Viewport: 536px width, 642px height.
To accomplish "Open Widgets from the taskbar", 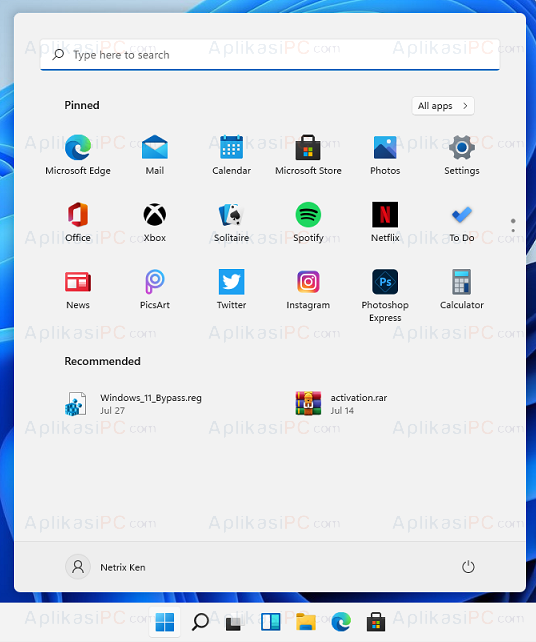I will (x=270, y=622).
